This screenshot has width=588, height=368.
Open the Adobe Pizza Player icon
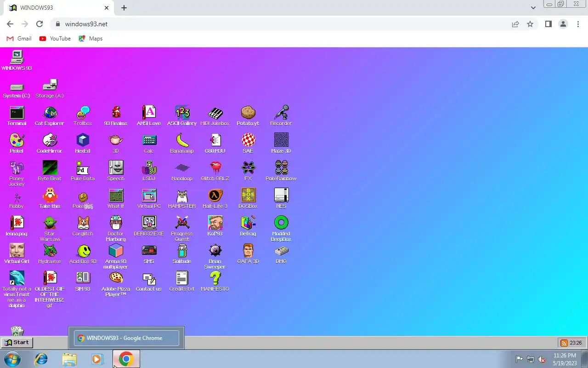[116, 278]
